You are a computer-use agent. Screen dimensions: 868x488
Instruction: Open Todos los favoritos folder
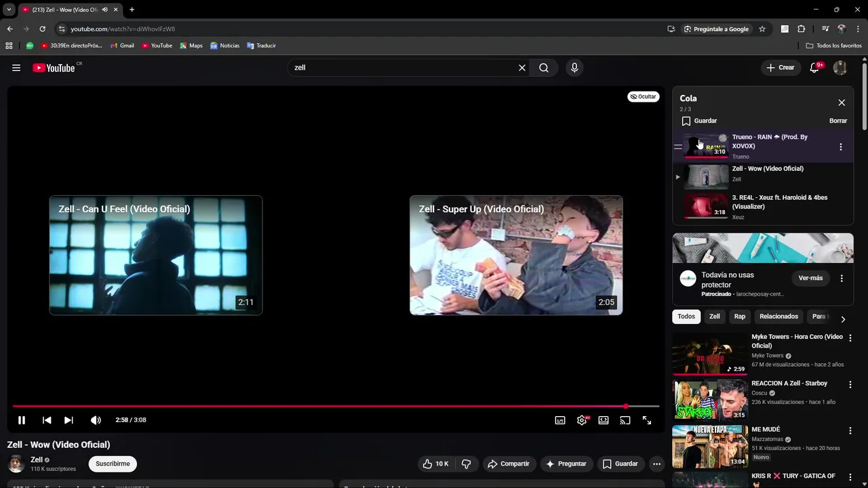[833, 45]
